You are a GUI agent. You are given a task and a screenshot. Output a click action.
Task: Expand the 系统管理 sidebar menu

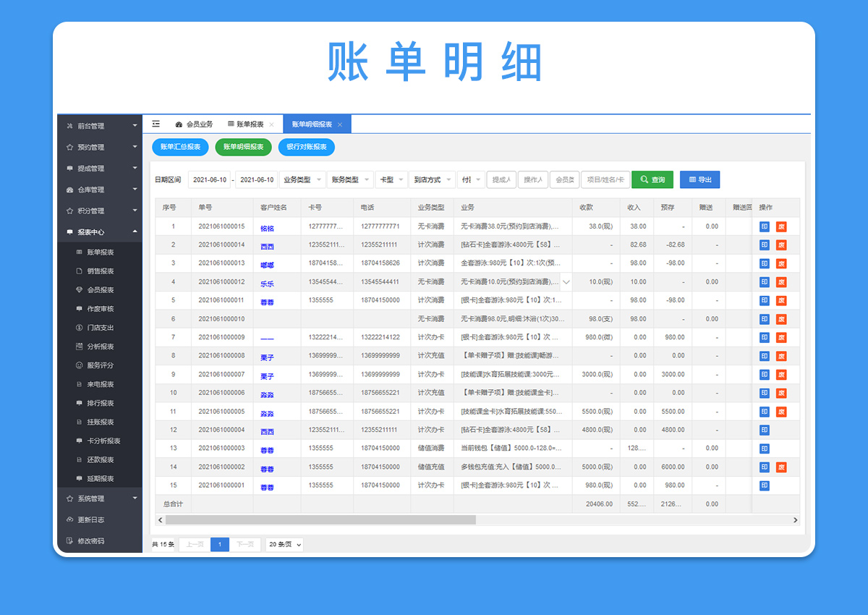pyautogui.click(x=100, y=499)
